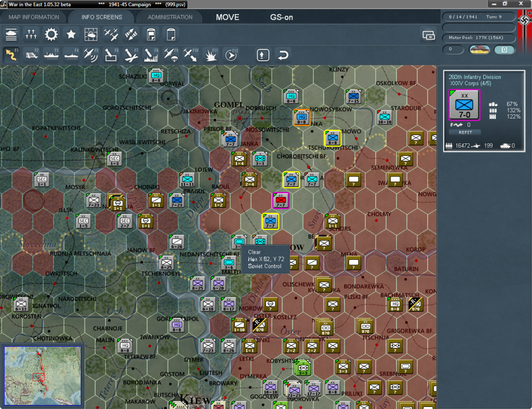The height and width of the screenshot is (409, 532).
Task: Click the Motor Pool 177K (156K) readout
Action: point(478,37)
